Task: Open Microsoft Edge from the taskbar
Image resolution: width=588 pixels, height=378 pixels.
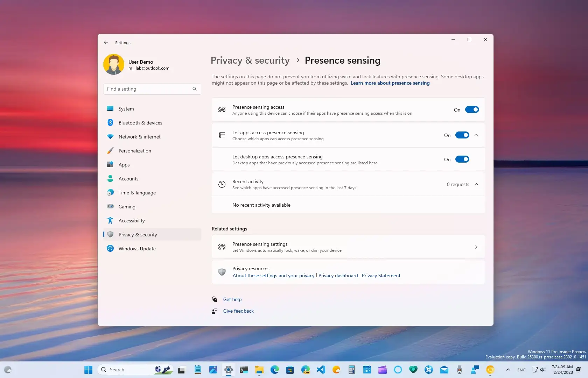Action: tap(274, 370)
